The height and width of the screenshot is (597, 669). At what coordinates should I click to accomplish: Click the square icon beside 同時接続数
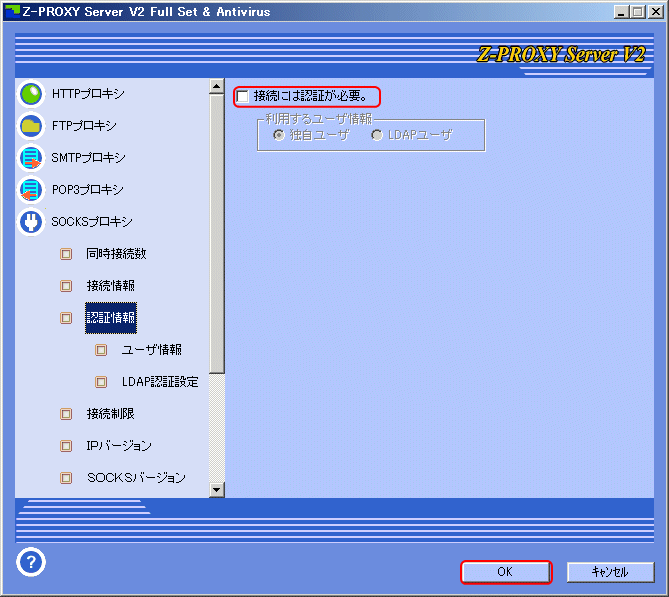(x=66, y=254)
